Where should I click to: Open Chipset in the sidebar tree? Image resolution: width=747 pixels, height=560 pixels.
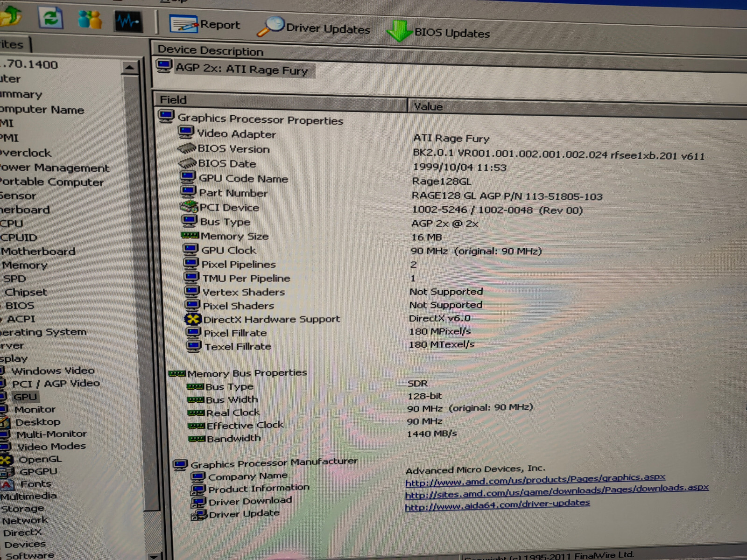pos(26,292)
